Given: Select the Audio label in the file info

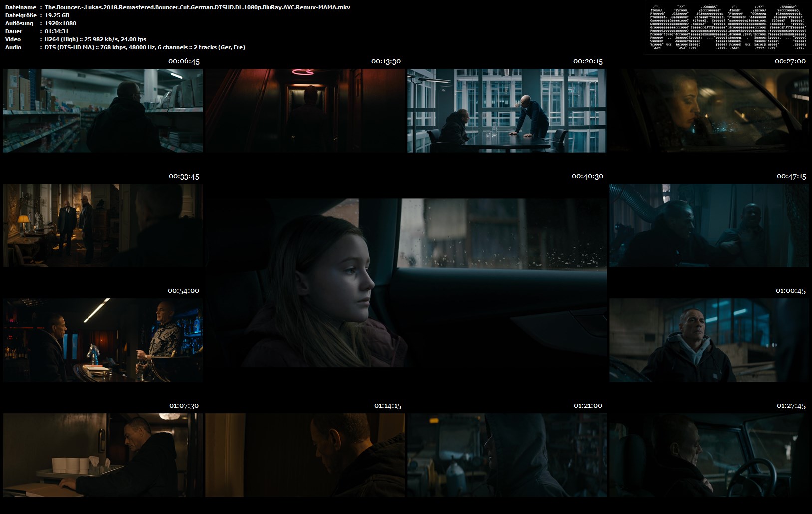Looking at the screenshot, I should (13, 47).
